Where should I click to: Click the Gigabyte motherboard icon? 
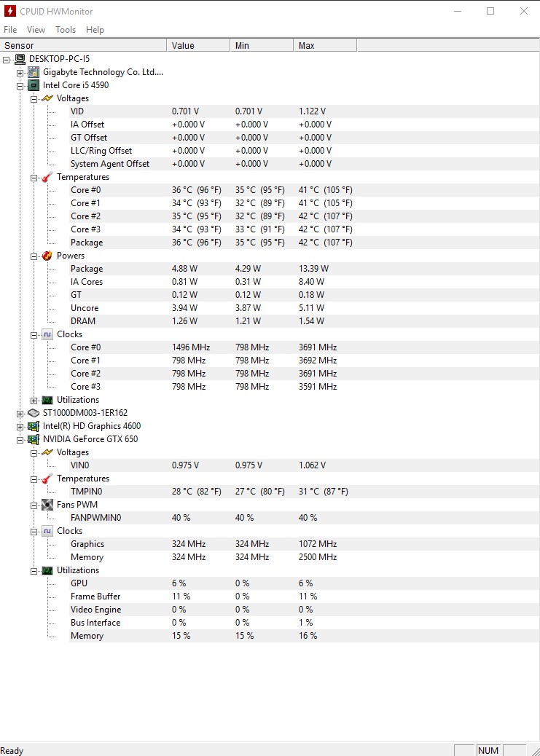tap(34, 72)
